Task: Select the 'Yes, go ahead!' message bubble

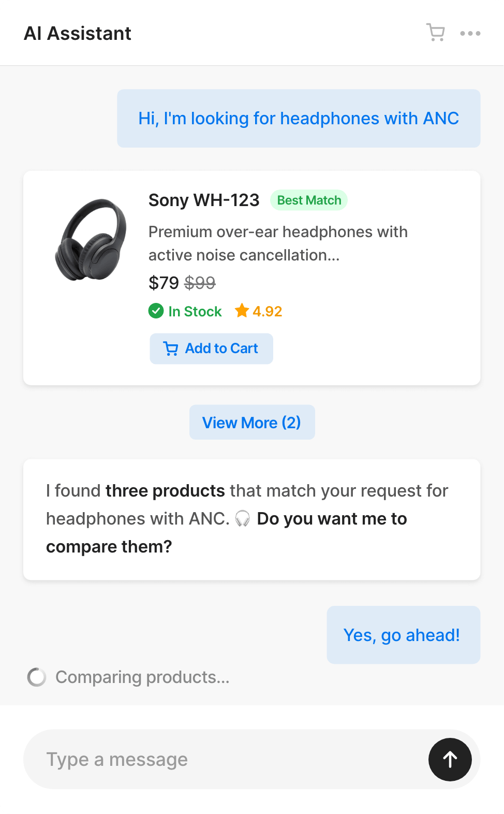Action: click(x=403, y=635)
